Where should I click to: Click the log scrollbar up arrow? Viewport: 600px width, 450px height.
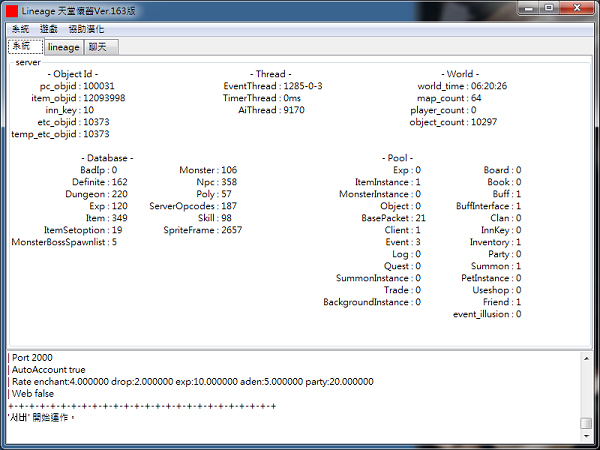pyautogui.click(x=586, y=359)
